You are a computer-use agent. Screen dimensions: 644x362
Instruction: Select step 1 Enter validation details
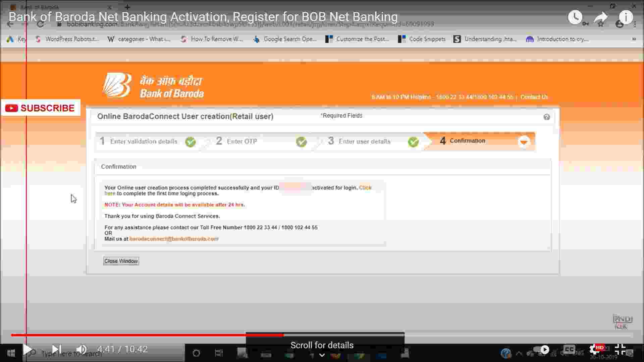(x=144, y=141)
